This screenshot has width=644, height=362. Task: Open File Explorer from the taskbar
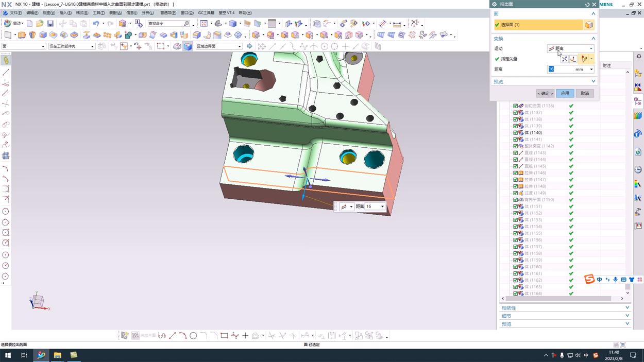click(57, 355)
